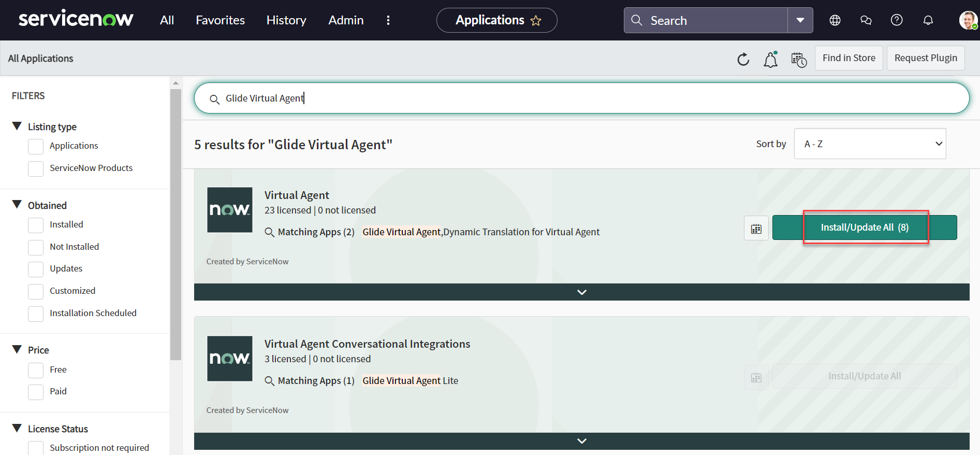Check the Not Installed filter checkbox
Screen dimensions: 980x455
(x=36, y=247)
